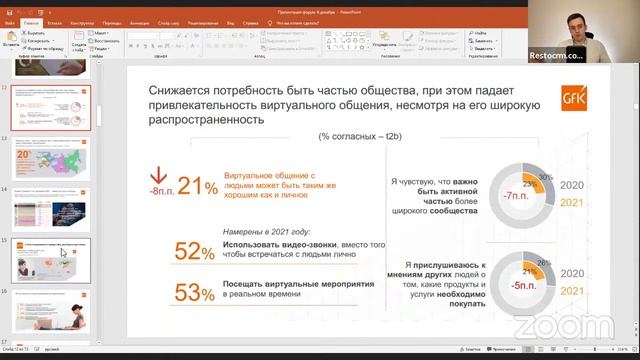
Task: Click the font name box
Action: coord(142,36)
